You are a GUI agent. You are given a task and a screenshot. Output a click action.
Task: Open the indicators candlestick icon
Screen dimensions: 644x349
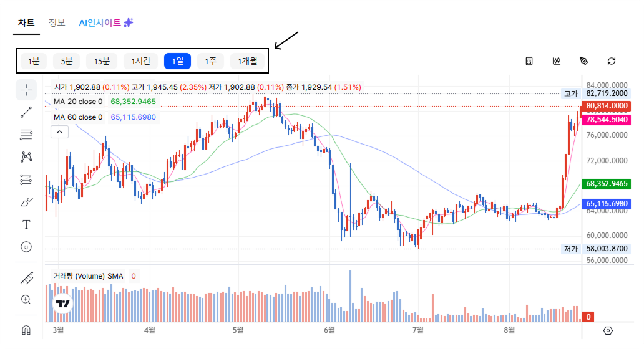pos(557,61)
